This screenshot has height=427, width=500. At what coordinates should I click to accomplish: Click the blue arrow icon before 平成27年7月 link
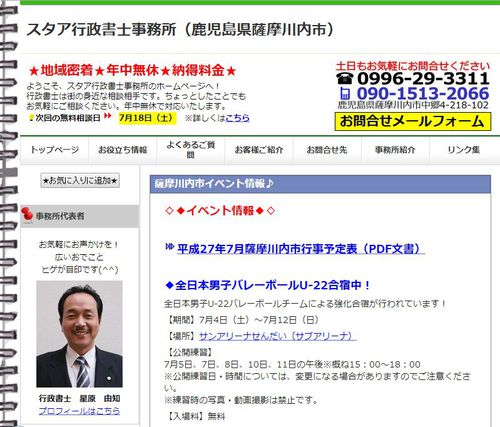[x=170, y=247]
